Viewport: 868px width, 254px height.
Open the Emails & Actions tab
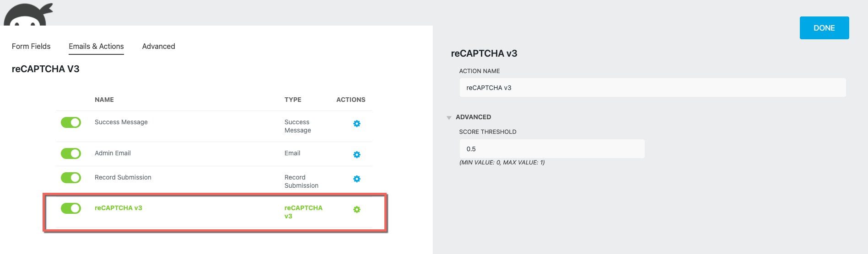click(x=96, y=46)
